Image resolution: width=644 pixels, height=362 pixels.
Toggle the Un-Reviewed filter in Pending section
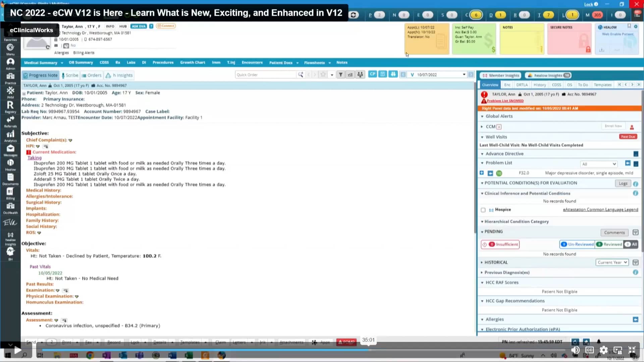(x=577, y=244)
